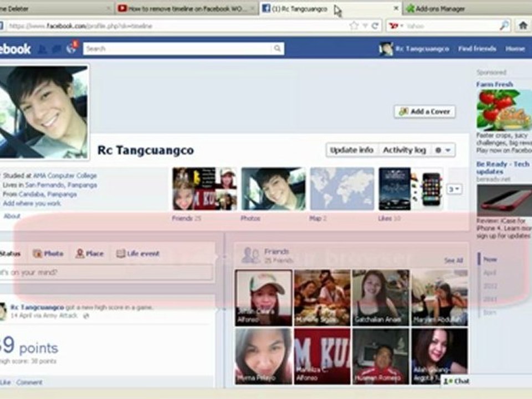
Task: Select the Photo composer tab
Action: tap(48, 253)
